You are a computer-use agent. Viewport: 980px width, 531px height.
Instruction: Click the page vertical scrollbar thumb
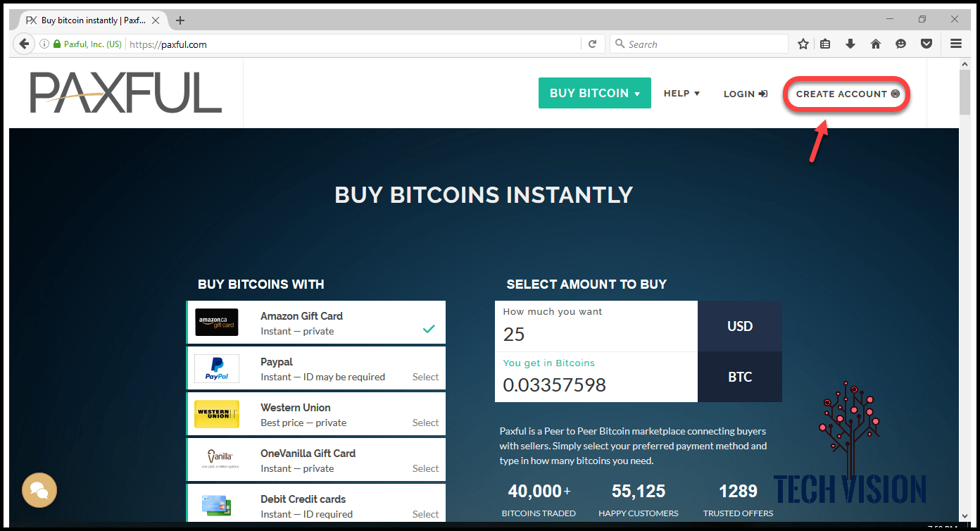(965, 93)
